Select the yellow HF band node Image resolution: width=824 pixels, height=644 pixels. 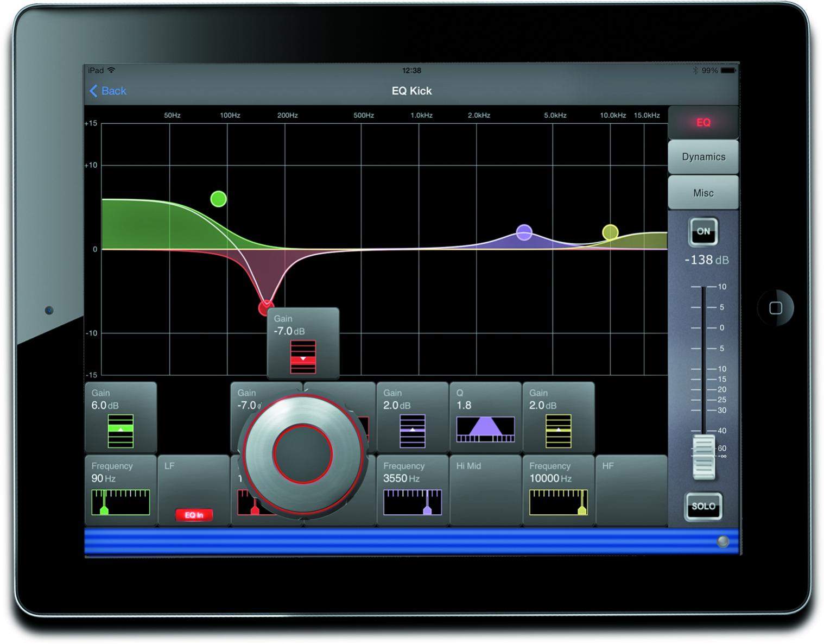click(610, 232)
